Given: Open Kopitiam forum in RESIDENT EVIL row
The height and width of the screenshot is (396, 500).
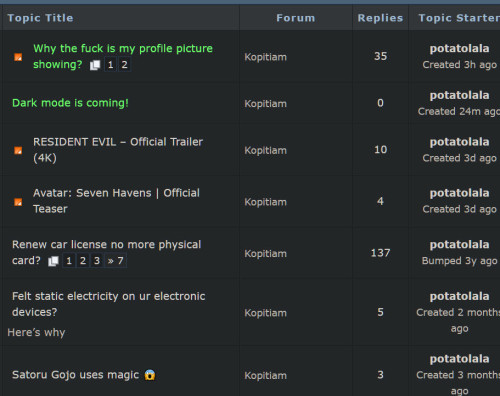Looking at the screenshot, I should [266, 150].
